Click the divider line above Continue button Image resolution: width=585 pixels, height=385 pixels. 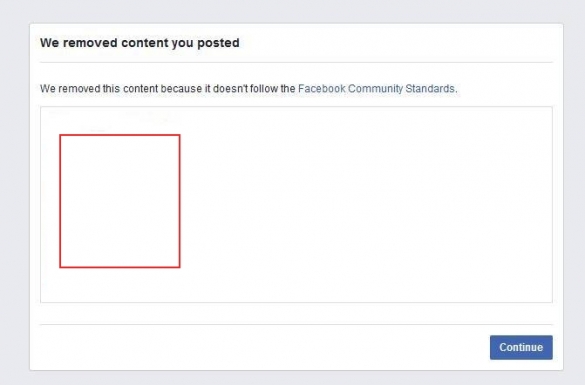(x=296, y=324)
